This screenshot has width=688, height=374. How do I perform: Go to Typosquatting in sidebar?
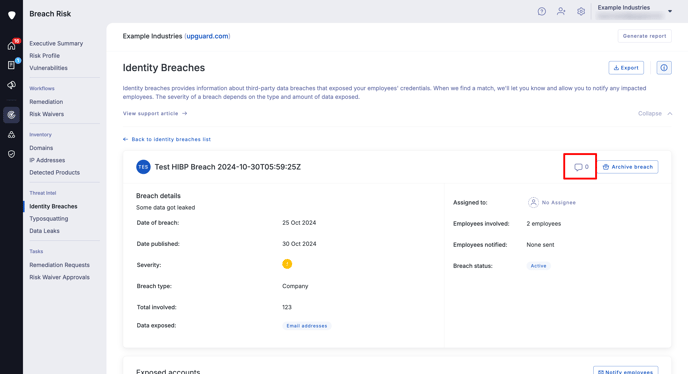pyautogui.click(x=49, y=219)
